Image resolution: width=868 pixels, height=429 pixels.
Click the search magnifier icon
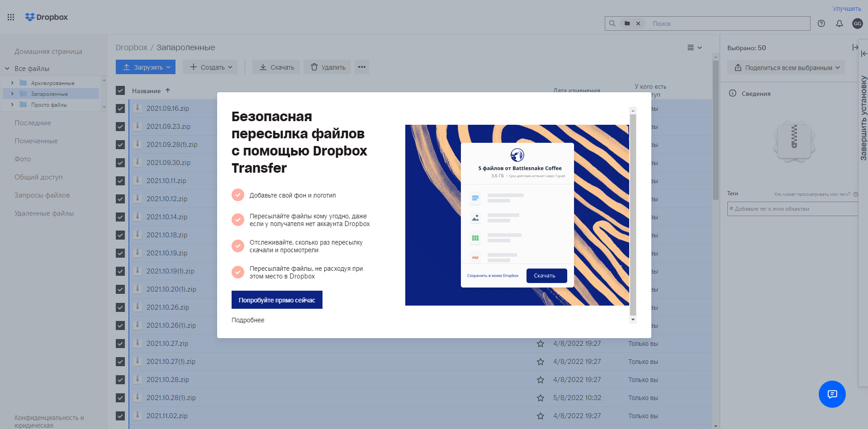tap(612, 24)
